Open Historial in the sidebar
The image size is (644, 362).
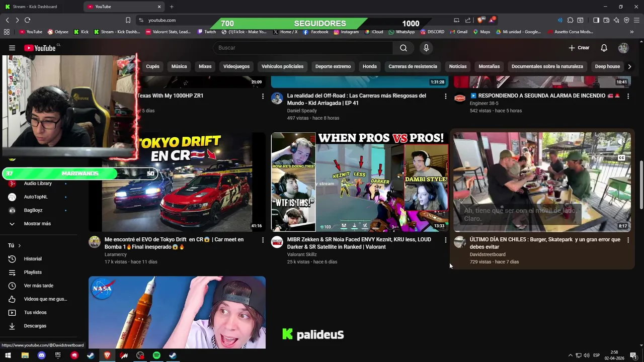click(x=33, y=259)
